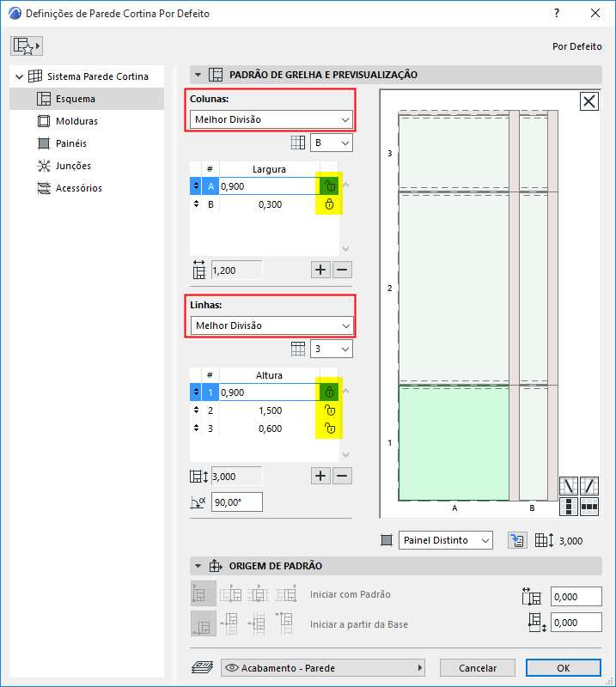Click the X icon in preview corner
The image size is (616, 687).
[x=589, y=101]
